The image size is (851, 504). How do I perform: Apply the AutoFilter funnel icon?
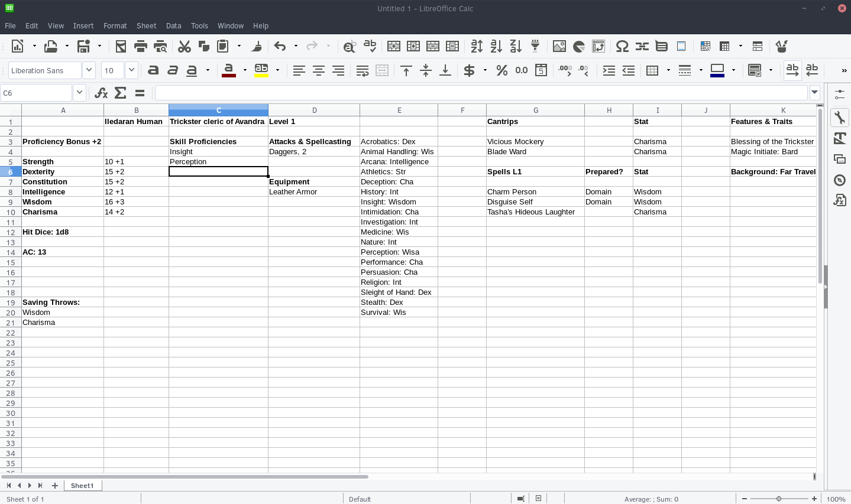tap(535, 46)
